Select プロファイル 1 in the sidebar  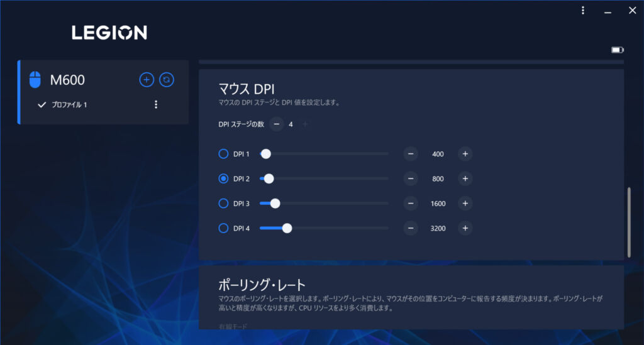(x=69, y=105)
